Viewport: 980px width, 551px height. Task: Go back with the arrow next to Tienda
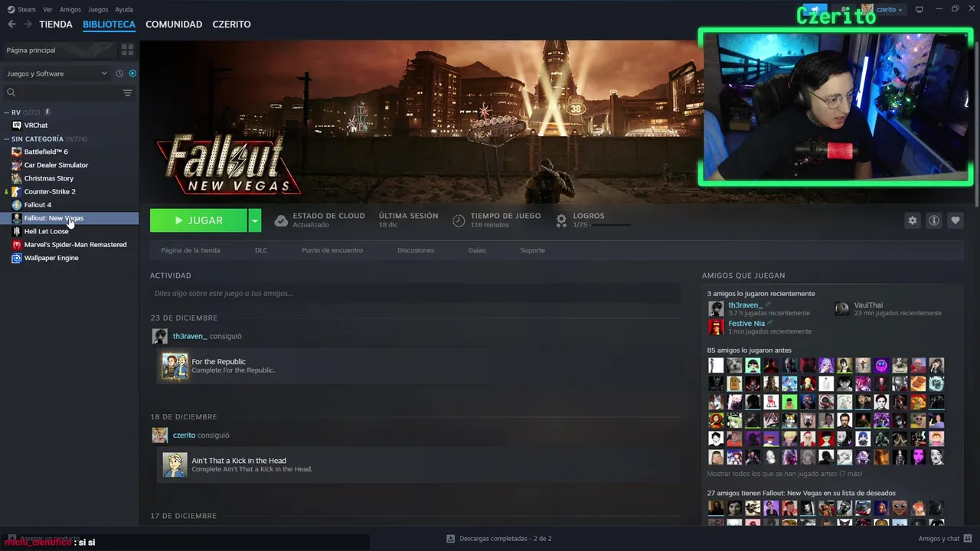tap(11, 24)
